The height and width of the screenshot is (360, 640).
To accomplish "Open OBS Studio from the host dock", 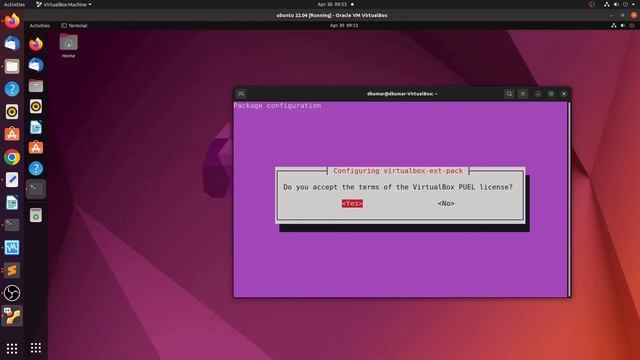I will [12, 293].
